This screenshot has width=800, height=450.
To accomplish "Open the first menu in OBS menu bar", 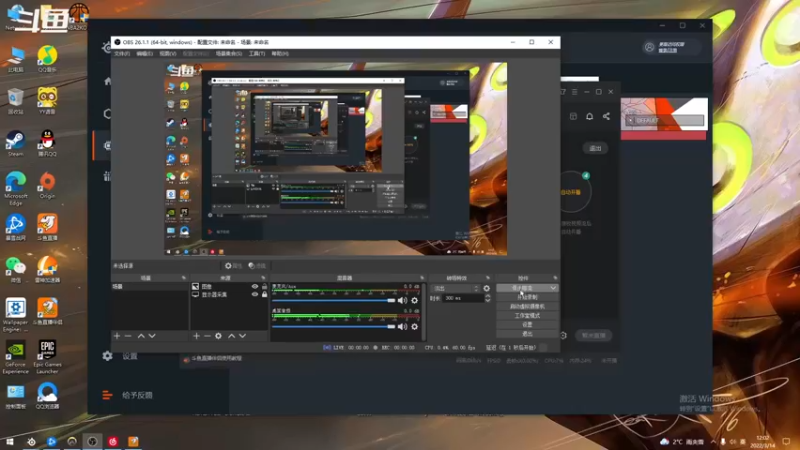I will (x=122, y=54).
